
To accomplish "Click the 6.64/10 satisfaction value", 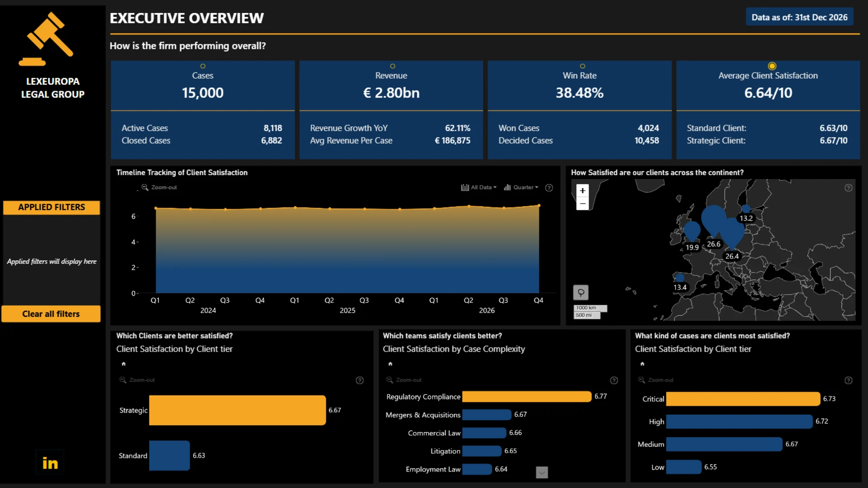I will [768, 93].
